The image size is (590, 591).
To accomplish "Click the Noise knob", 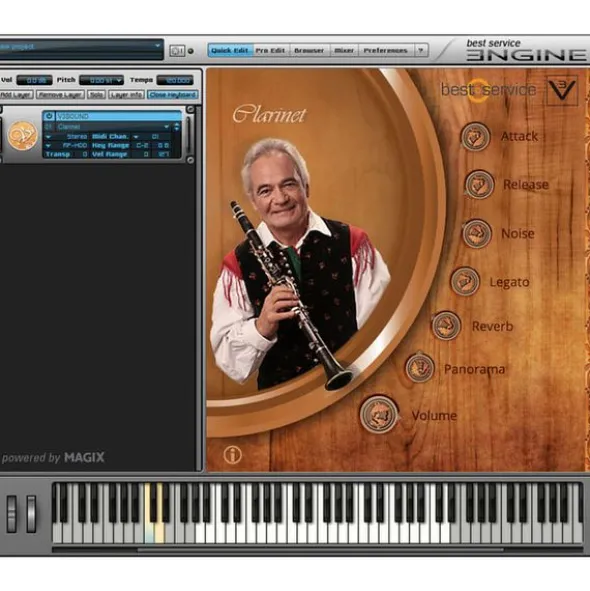I will [477, 234].
